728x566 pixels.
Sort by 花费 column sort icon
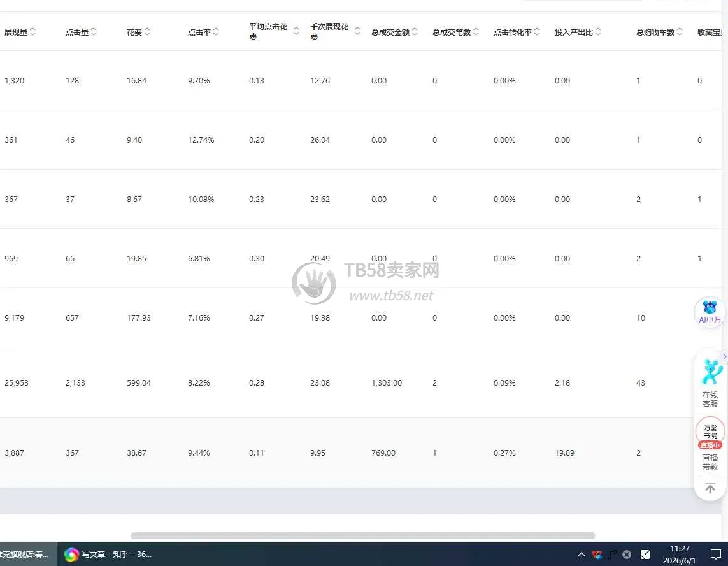click(x=147, y=32)
